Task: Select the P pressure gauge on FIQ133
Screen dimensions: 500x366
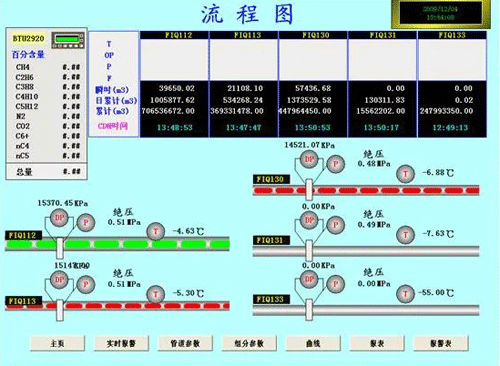Action: pyautogui.click(x=335, y=284)
